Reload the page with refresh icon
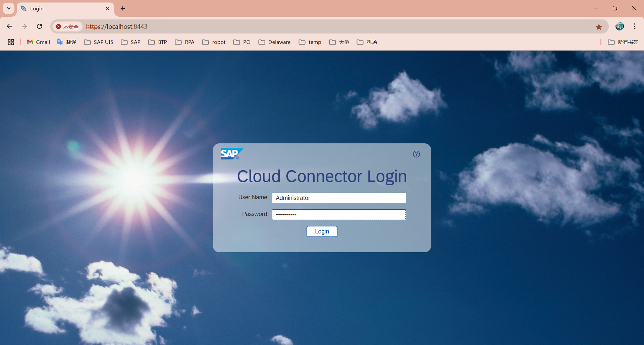This screenshot has height=345, width=644. [x=39, y=26]
